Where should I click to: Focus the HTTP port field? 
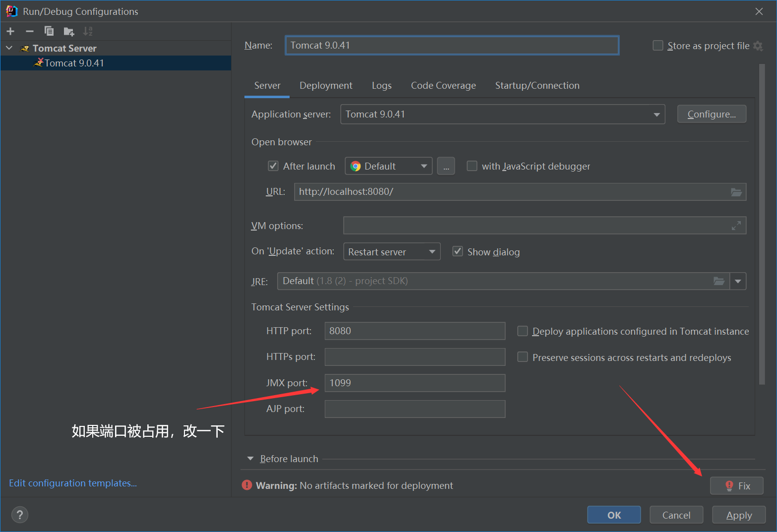coord(415,331)
